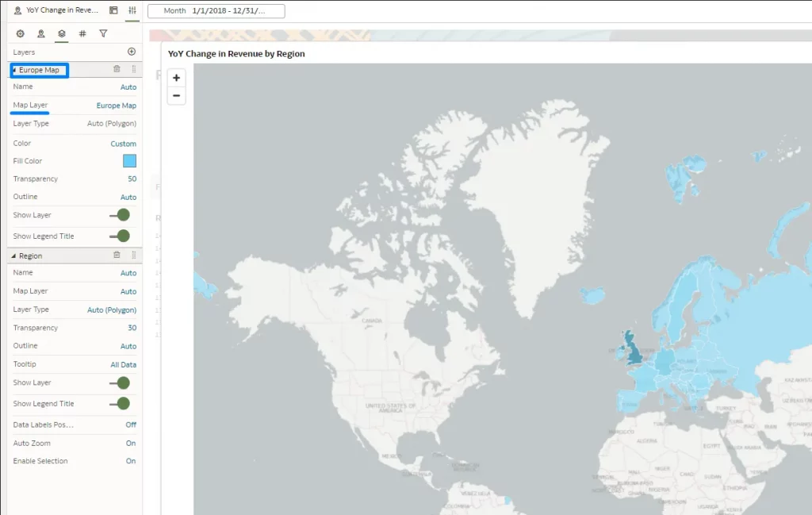Click the Europe Map value for Map Layer

click(116, 106)
